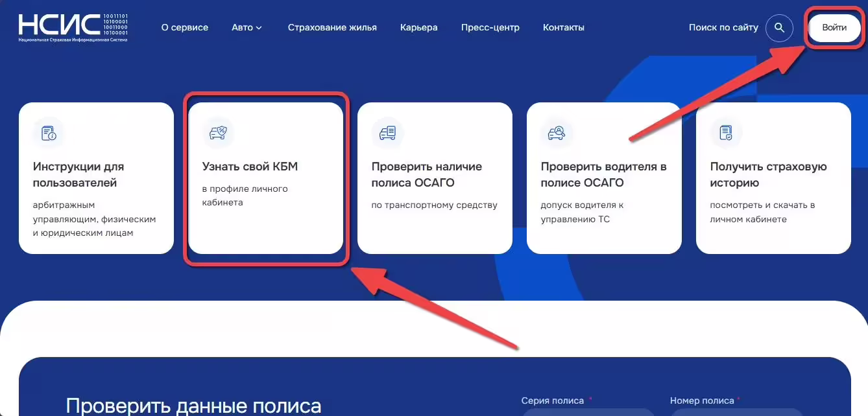The width and height of the screenshot is (868, 416).
Task: Click the document icon on Инструкции card
Action: click(49, 133)
